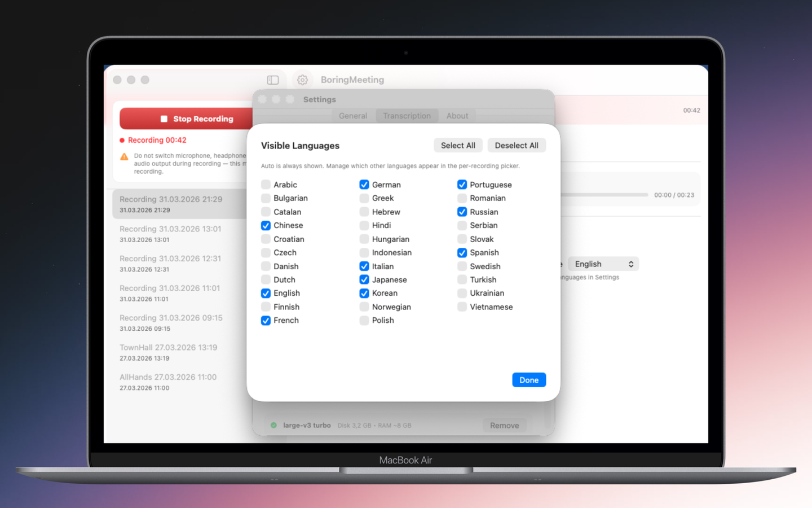This screenshot has width=812, height=508.
Task: Enable the Serbian language checkbox
Action: click(462, 225)
